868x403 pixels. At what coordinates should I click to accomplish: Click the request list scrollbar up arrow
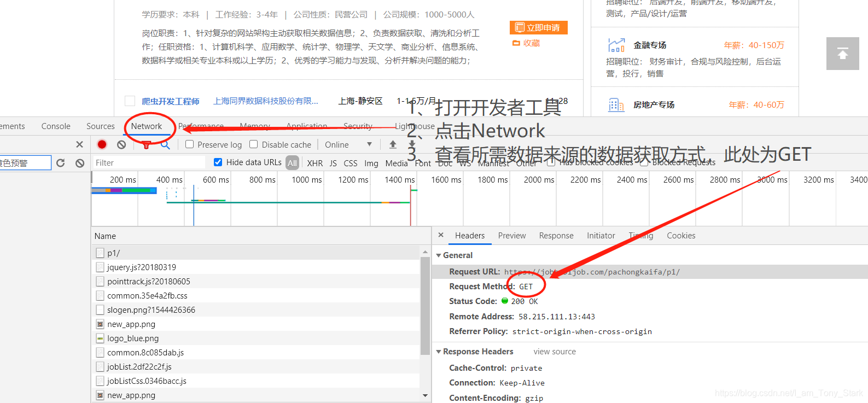point(425,252)
